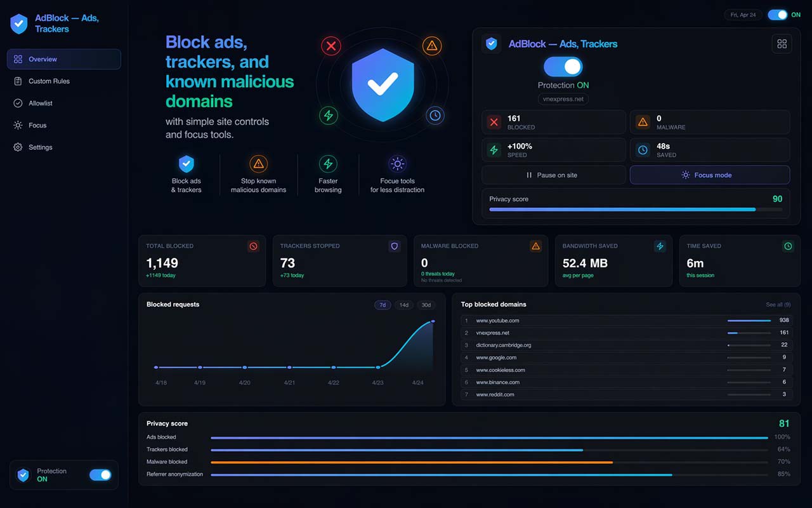
Task: Open See all (9) blocked domains link
Action: coord(778,305)
